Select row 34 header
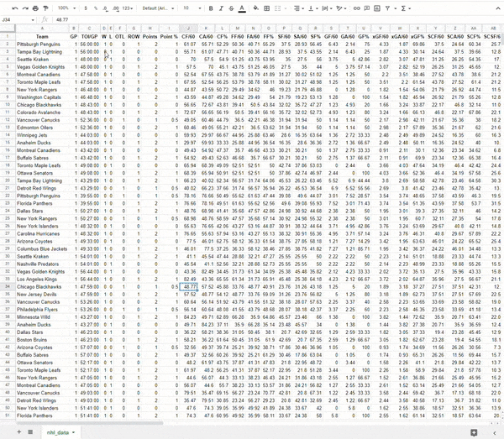Image resolution: width=504 pixels, height=439 pixels. pos(8,286)
